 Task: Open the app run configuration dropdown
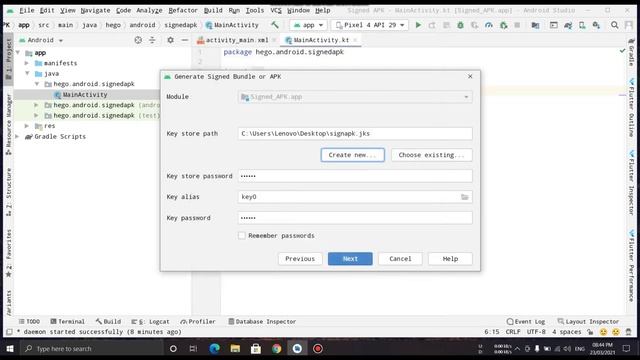point(308,25)
